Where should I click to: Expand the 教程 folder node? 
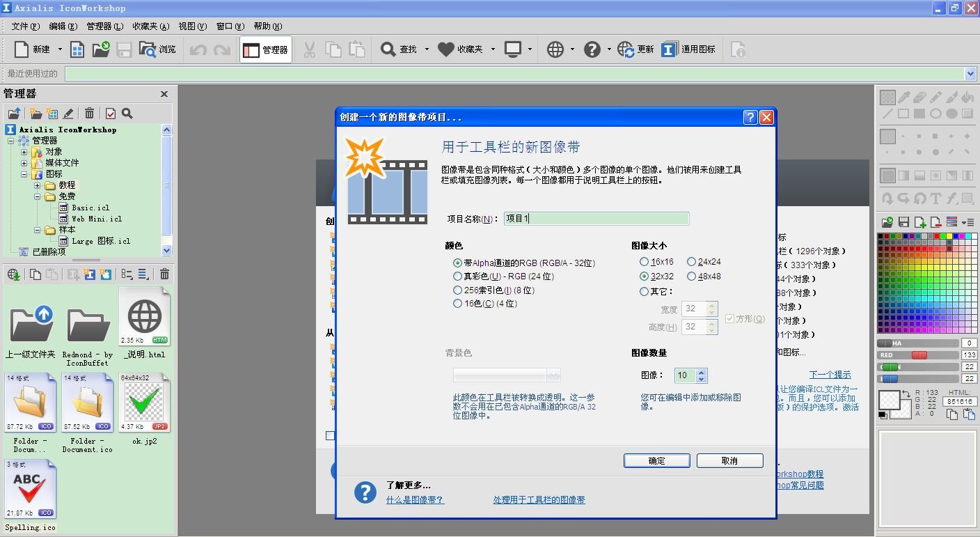coord(38,185)
